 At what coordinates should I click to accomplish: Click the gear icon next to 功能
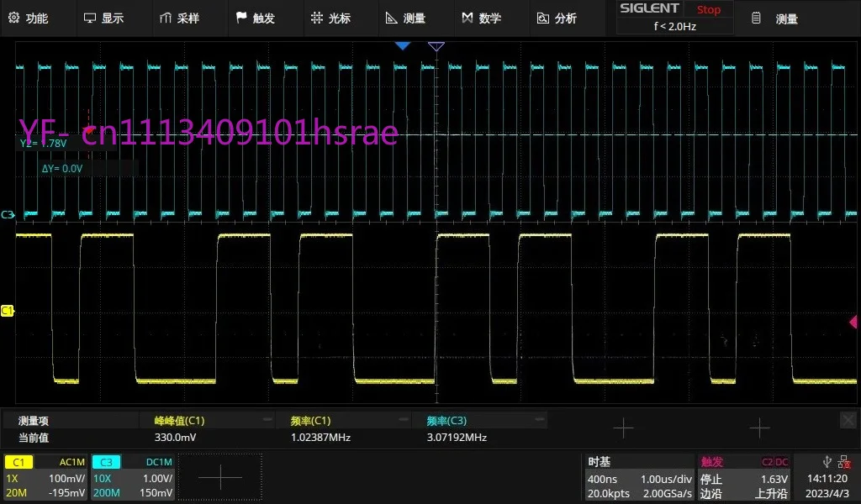coord(13,18)
